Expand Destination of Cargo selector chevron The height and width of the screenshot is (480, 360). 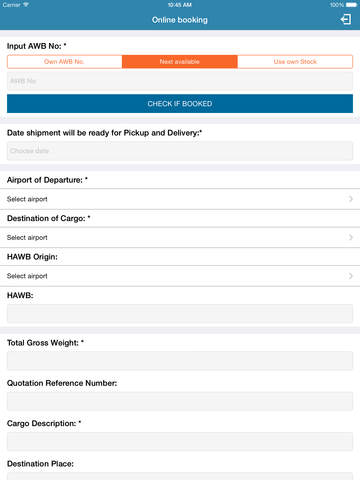[x=350, y=237]
